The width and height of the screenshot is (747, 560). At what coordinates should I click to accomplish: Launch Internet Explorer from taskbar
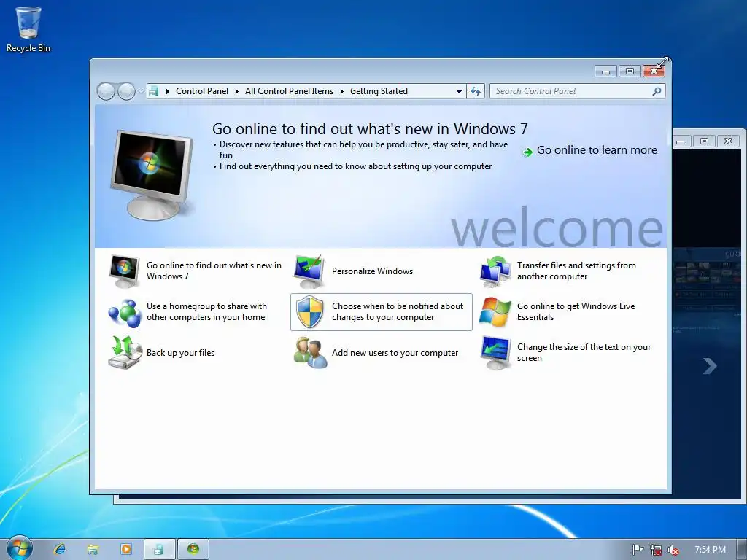[60, 549]
